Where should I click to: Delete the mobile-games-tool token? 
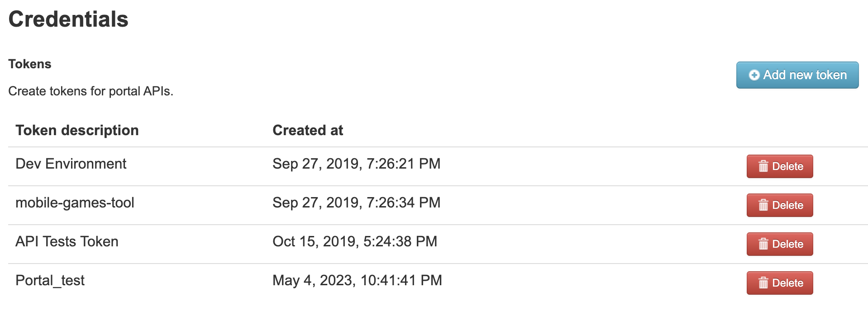(x=779, y=205)
